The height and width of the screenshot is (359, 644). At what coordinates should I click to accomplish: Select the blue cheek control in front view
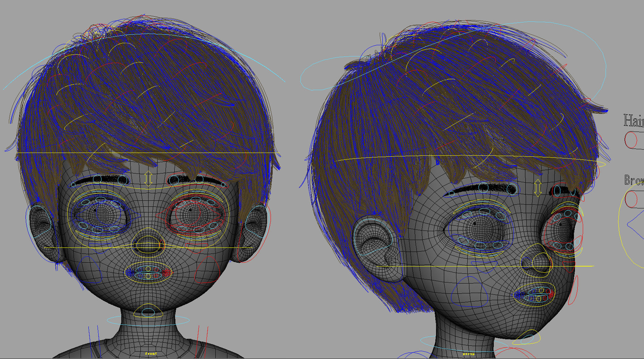(x=89, y=270)
